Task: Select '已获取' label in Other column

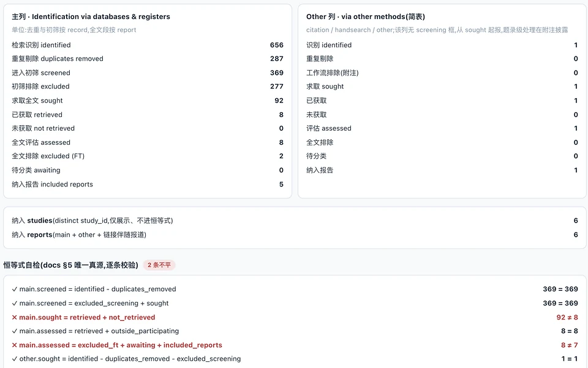Action: (316, 101)
